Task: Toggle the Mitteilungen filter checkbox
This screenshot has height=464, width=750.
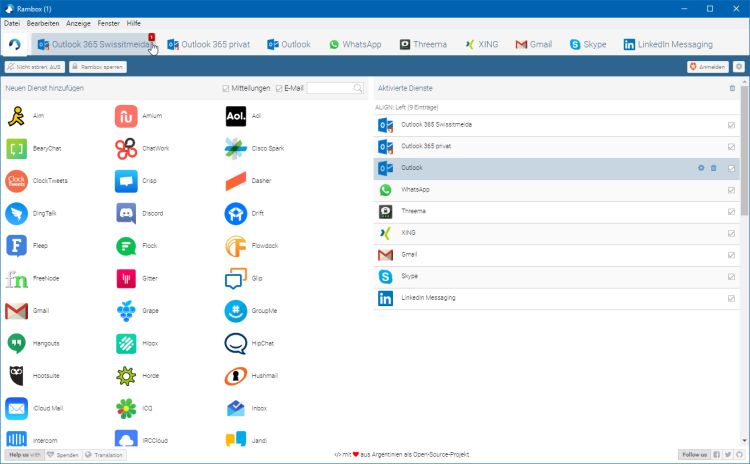Action: (226, 88)
